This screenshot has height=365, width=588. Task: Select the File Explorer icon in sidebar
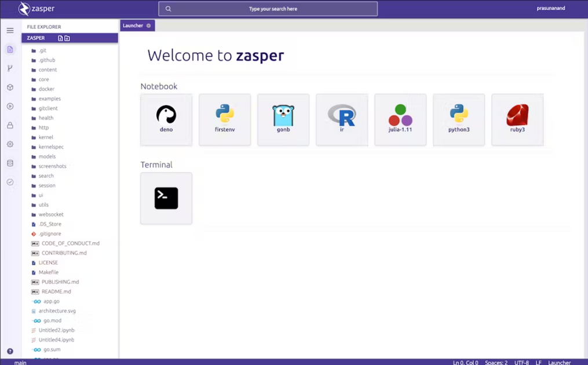coord(10,50)
